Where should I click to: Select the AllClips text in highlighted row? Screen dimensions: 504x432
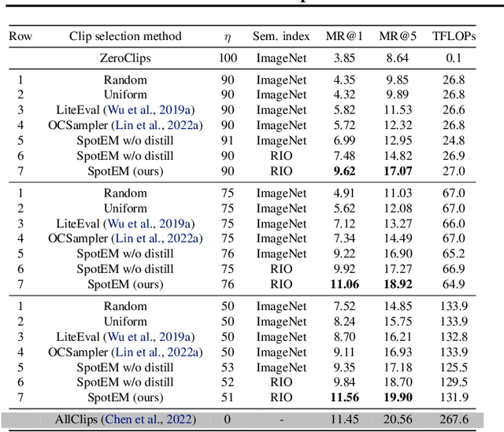coord(76,419)
